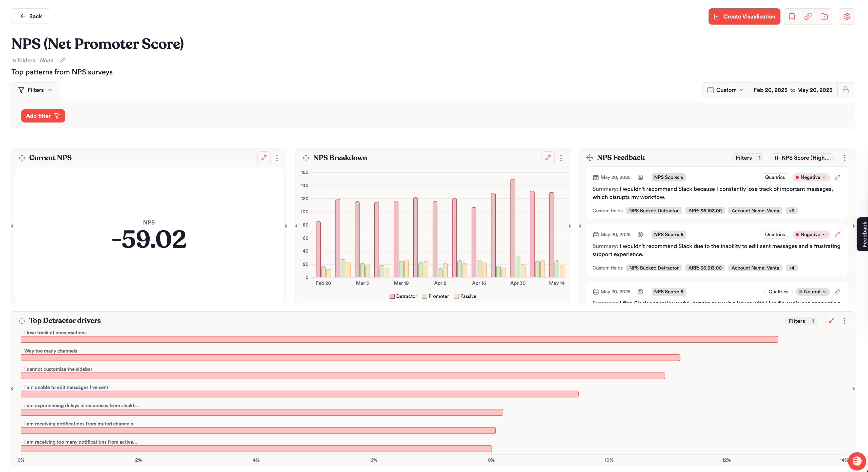Open the Custom date range dropdown
This screenshot has height=472, width=868.
tap(725, 90)
